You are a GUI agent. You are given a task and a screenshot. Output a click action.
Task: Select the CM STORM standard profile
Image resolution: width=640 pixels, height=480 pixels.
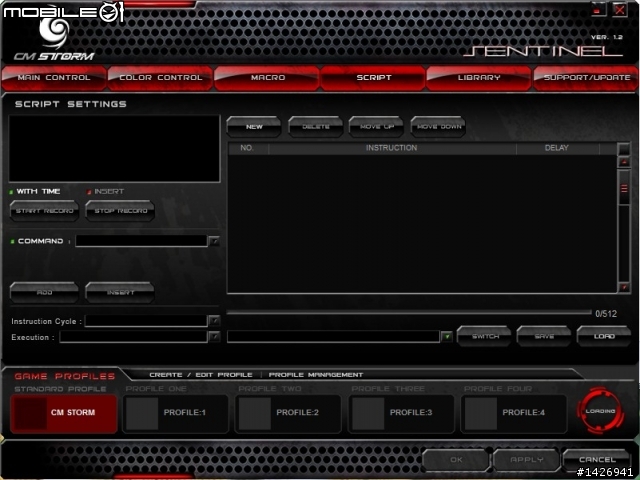pyautogui.click(x=64, y=413)
